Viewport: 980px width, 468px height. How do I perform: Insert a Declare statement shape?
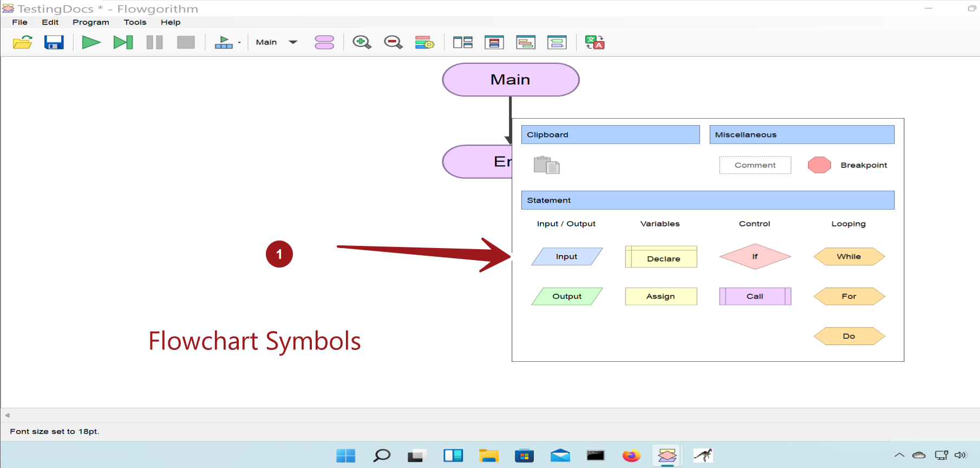tap(661, 257)
